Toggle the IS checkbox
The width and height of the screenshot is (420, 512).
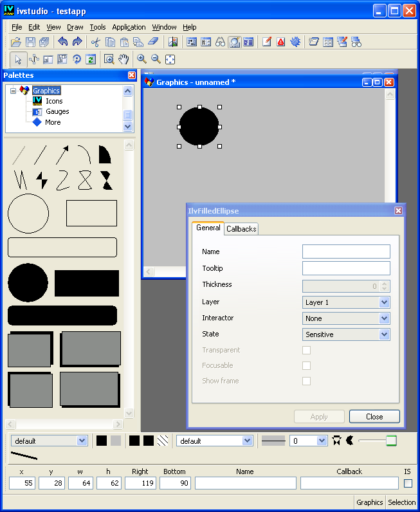tap(408, 483)
